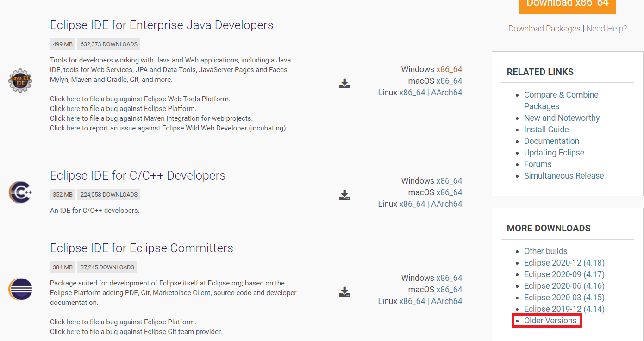The height and width of the screenshot is (341, 644).
Task: Select Linux AArch64 for Enterprise Java package
Action: click(446, 93)
